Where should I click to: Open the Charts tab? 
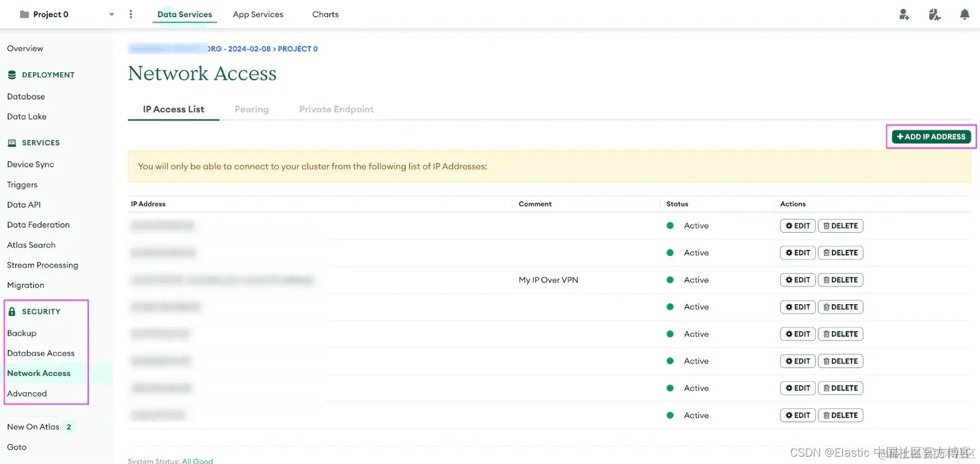325,14
